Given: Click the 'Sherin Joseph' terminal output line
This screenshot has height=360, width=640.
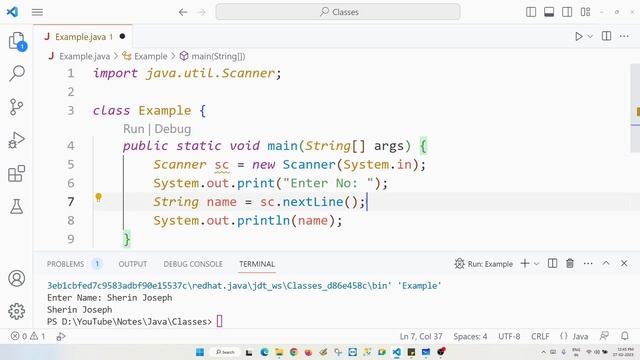Looking at the screenshot, I should tap(80, 310).
